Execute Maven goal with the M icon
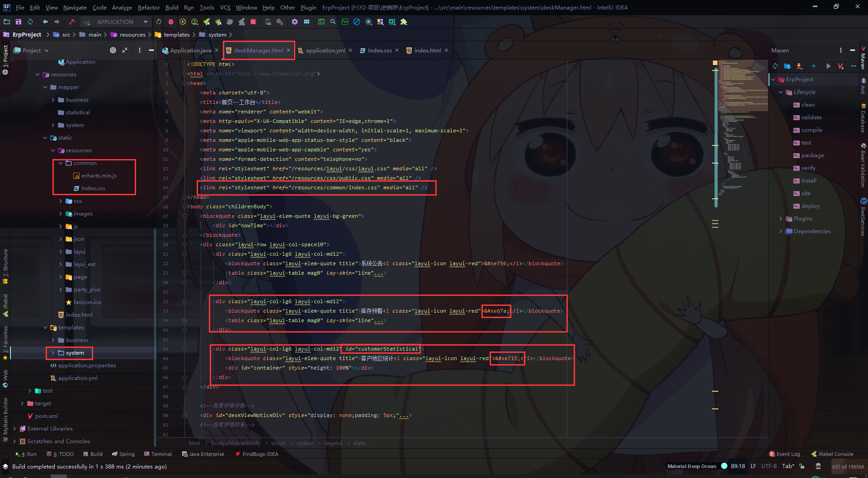868x478 pixels. (840, 66)
